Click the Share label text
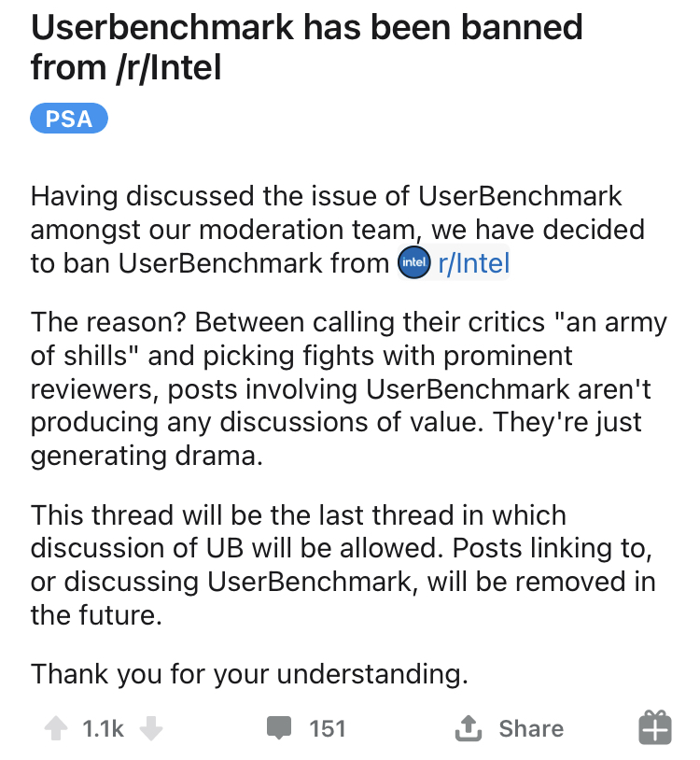 [531, 728]
